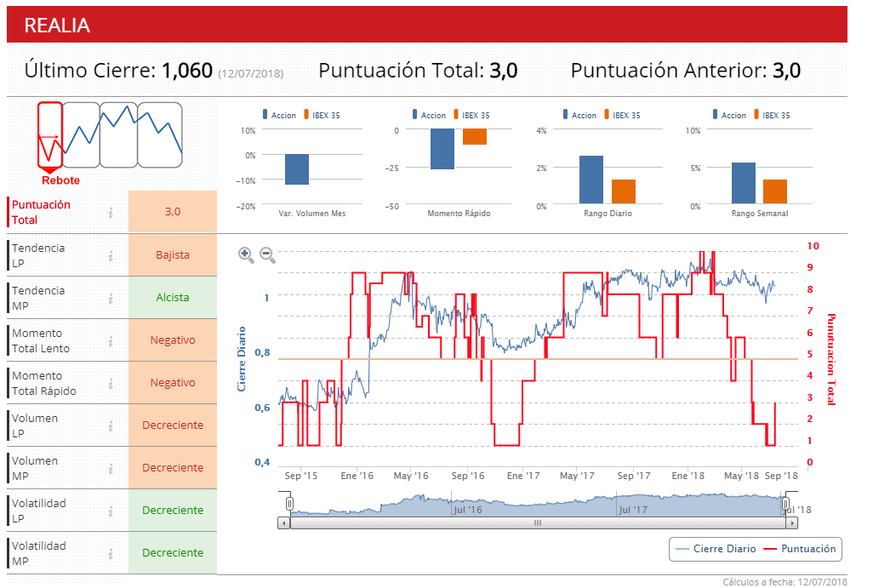Image resolution: width=873 pixels, height=588 pixels.
Task: Open info icon for Tendencia MP
Action: [111, 299]
